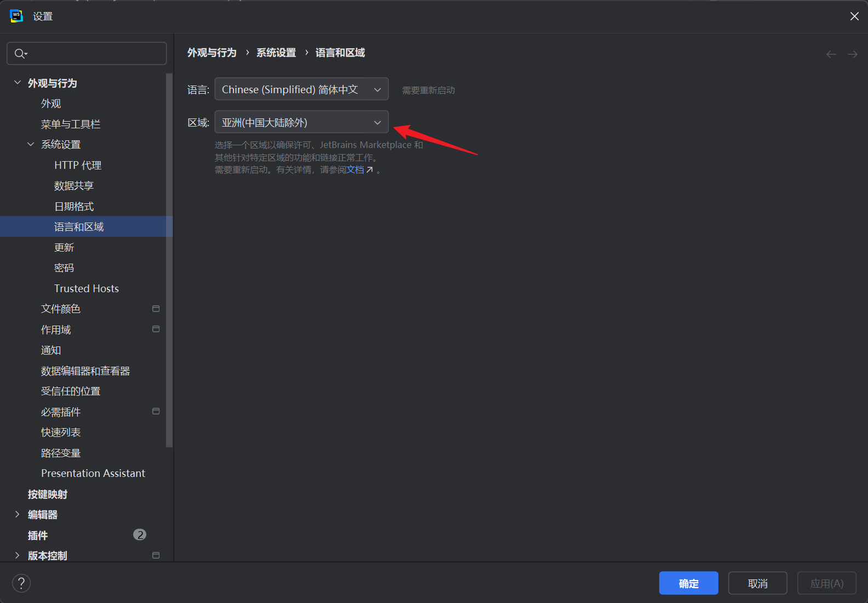
Task: Click the WebStorm logo icon in title bar
Action: click(16, 16)
